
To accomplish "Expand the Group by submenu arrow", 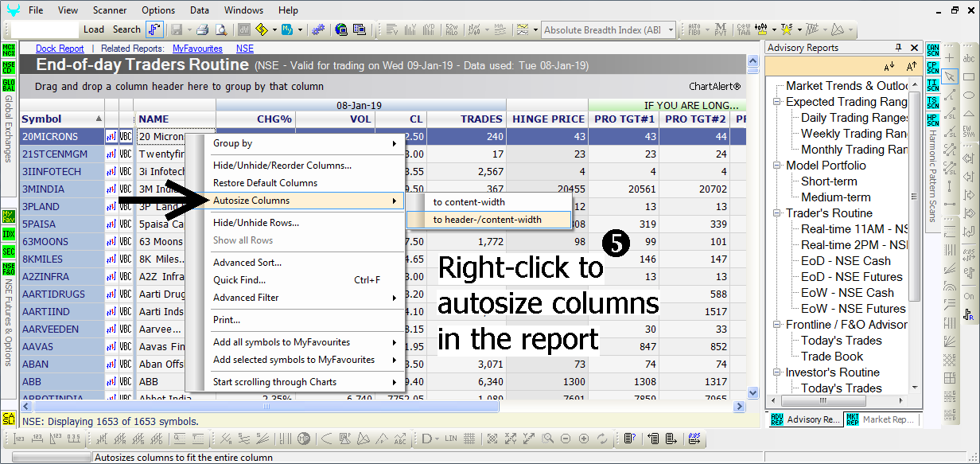I will click(394, 143).
